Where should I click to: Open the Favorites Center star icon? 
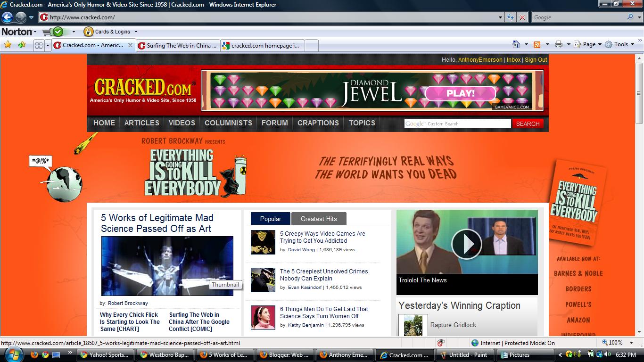pos(8,45)
